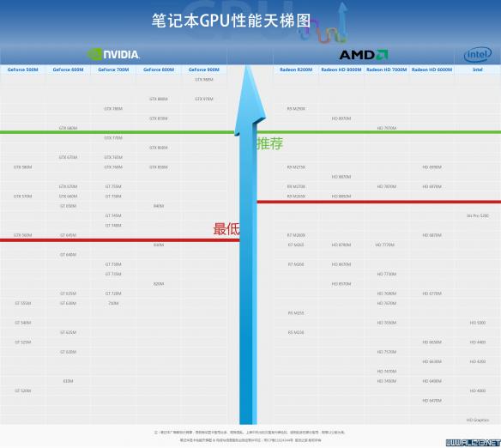Screen dimensions: 501x448
Task: Click the GT 525M entry
Action: tap(22, 342)
